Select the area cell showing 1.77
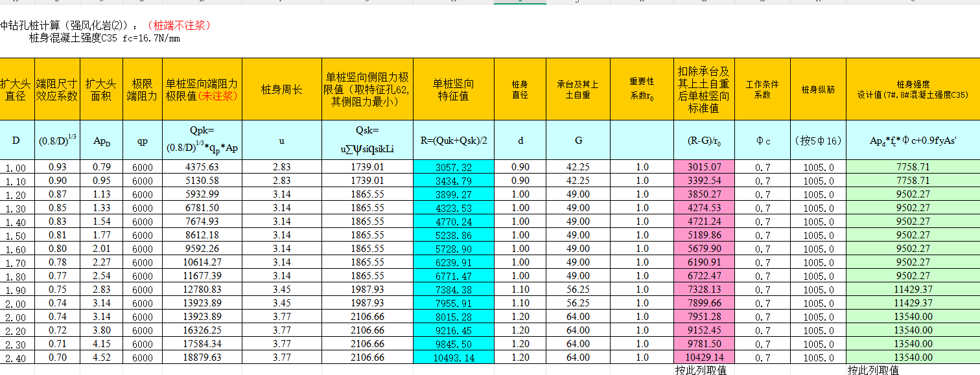 pyautogui.click(x=100, y=235)
